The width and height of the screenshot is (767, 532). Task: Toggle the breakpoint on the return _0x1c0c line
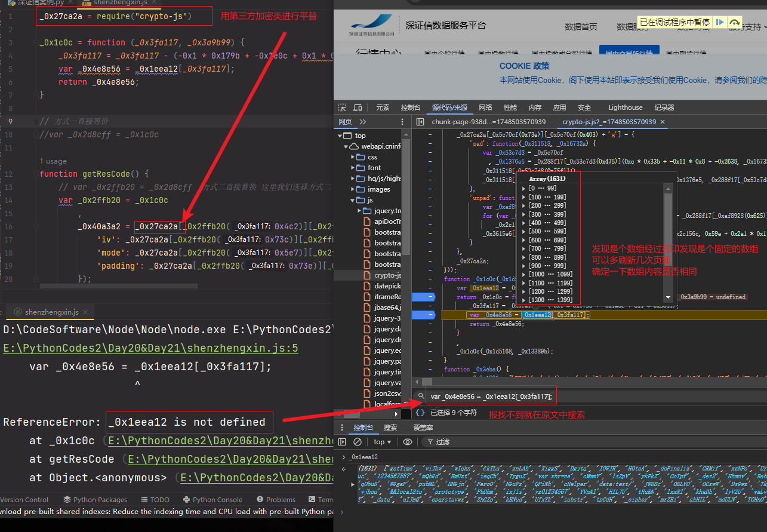424,297
